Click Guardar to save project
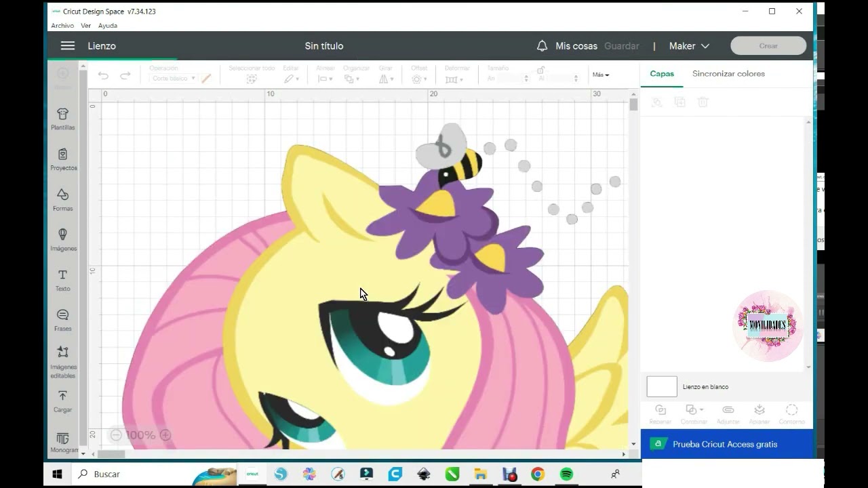This screenshot has width=868, height=488. [x=622, y=46]
